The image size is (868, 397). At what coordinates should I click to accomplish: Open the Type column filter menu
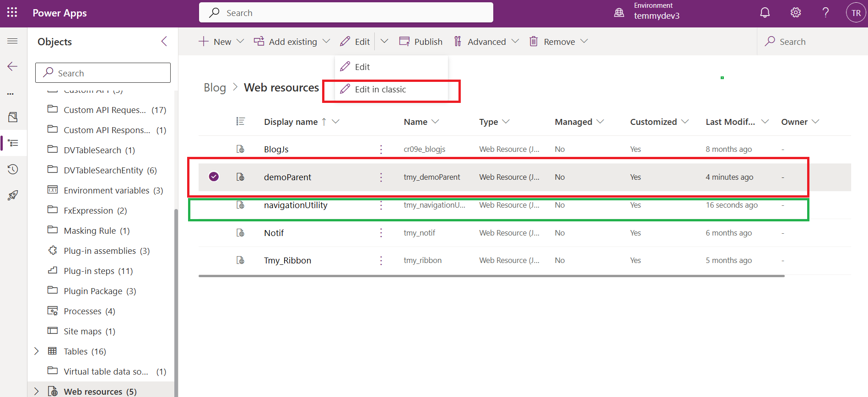(x=506, y=122)
